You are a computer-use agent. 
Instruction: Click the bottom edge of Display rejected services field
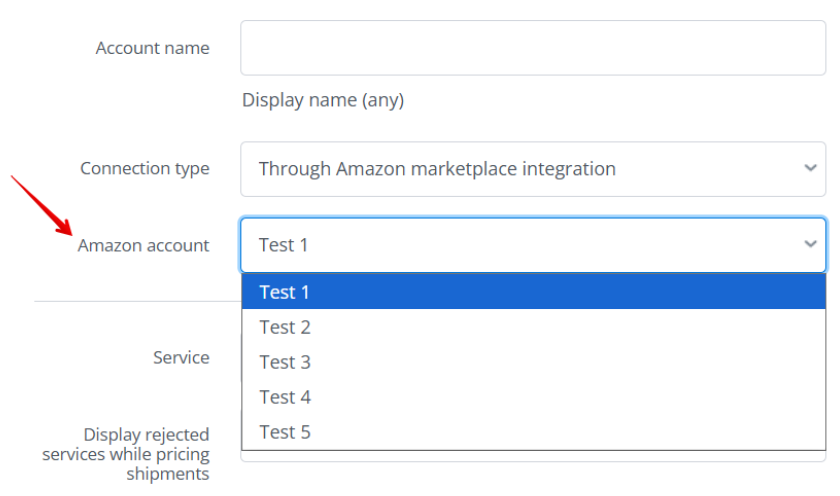[532, 460]
